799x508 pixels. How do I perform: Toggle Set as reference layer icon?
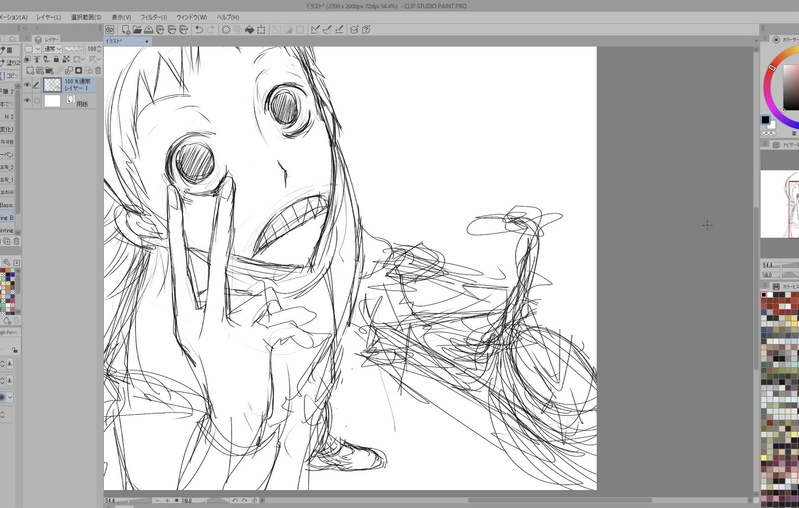(x=37, y=59)
